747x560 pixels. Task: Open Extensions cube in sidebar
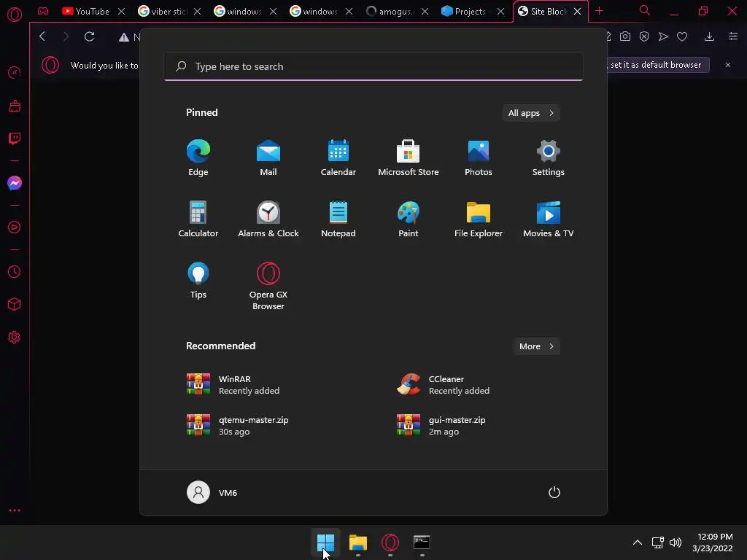coord(15,304)
